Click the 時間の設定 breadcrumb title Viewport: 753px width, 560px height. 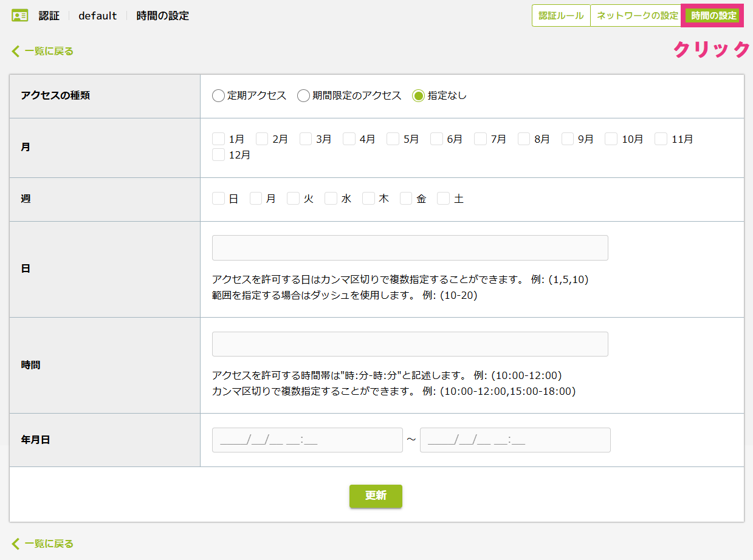(163, 16)
